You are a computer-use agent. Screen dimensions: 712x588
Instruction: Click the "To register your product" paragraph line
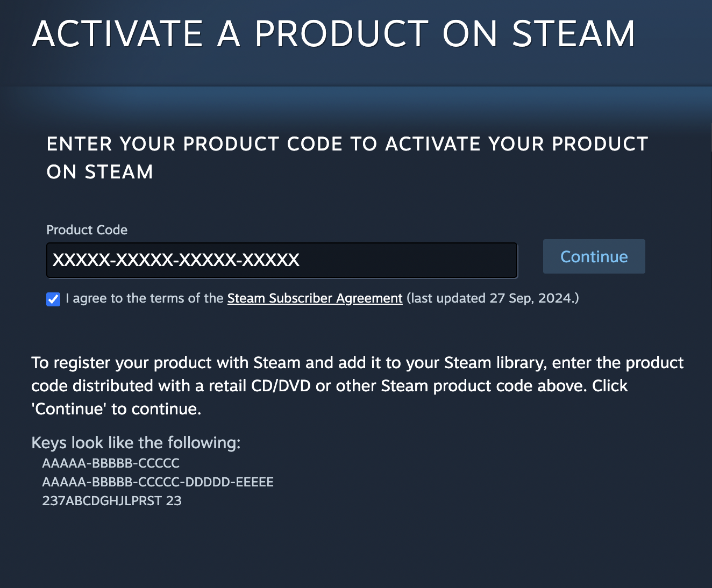coord(357,363)
